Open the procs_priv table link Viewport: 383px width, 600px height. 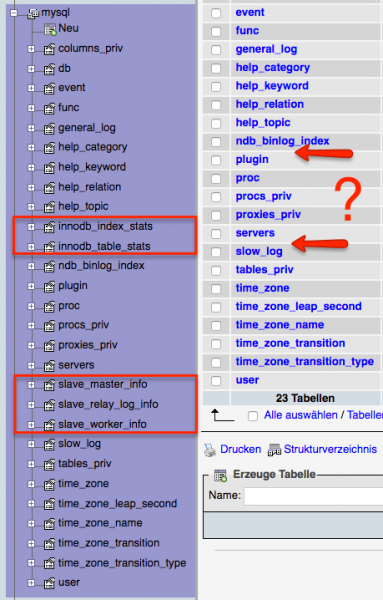pyautogui.click(x=264, y=196)
